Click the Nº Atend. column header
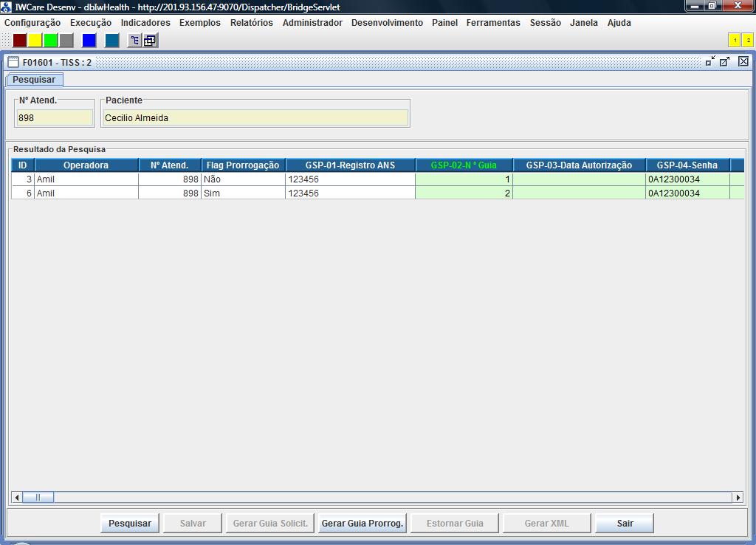This screenshot has width=756, height=545. [170, 165]
